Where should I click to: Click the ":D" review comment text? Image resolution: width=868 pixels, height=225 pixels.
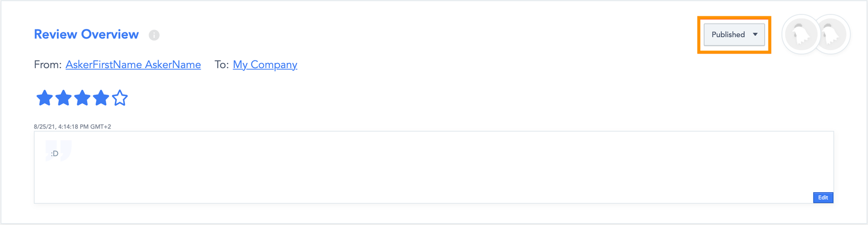point(55,154)
